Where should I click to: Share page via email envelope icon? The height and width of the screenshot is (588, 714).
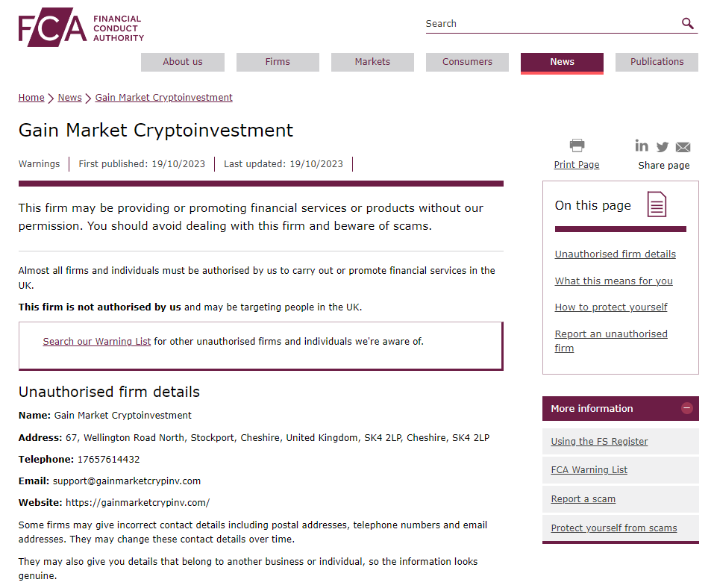click(683, 147)
